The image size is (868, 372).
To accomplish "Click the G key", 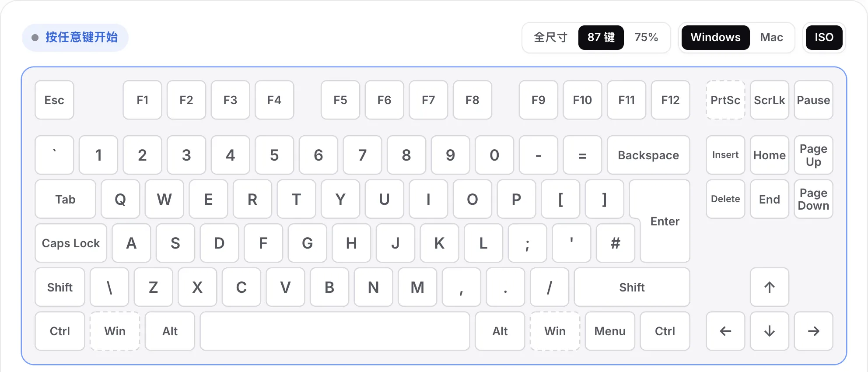I will coord(307,243).
